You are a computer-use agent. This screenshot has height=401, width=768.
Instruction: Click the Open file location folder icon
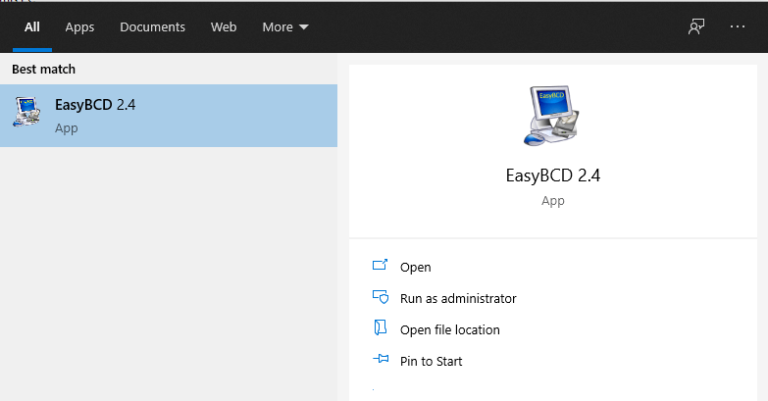click(x=380, y=328)
